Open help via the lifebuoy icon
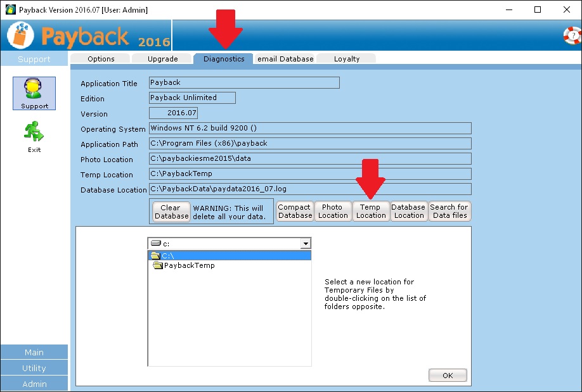Image resolution: width=582 pixels, height=392 pixels. pyautogui.click(x=572, y=35)
